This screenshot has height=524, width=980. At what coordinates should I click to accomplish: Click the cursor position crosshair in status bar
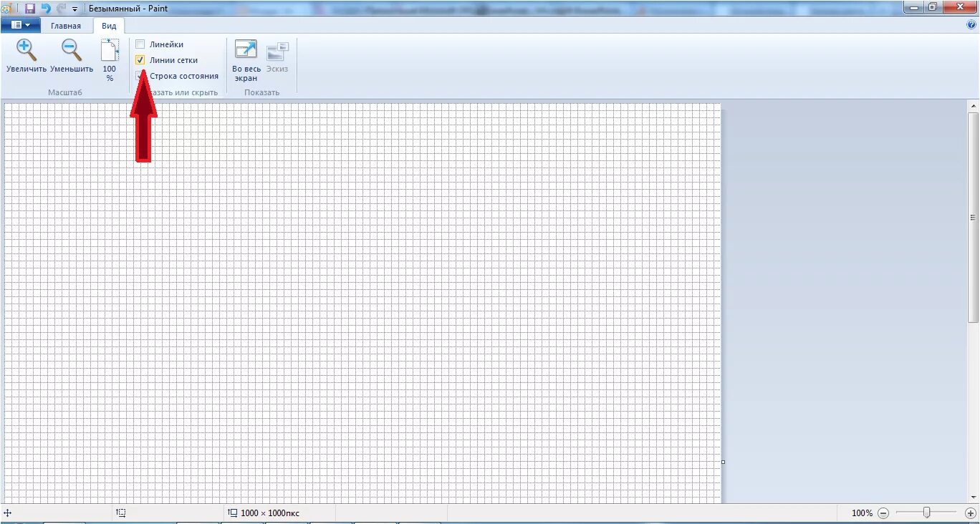click(x=8, y=513)
